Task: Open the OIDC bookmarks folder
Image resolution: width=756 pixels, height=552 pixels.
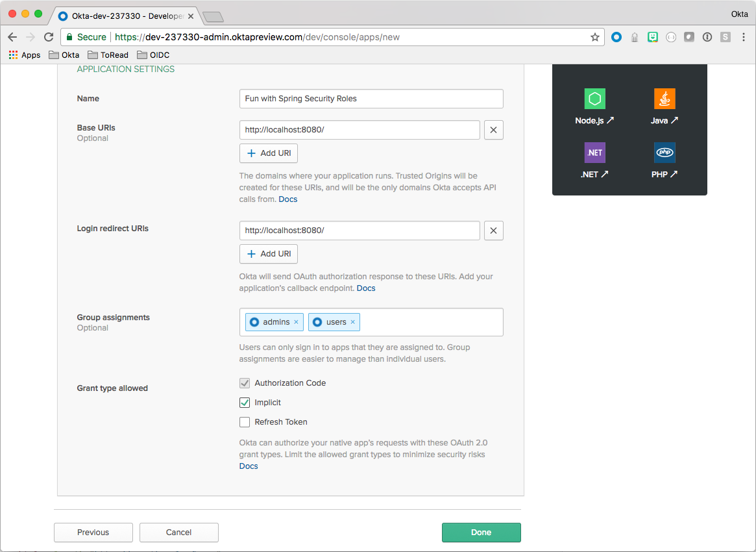Action: pos(153,55)
